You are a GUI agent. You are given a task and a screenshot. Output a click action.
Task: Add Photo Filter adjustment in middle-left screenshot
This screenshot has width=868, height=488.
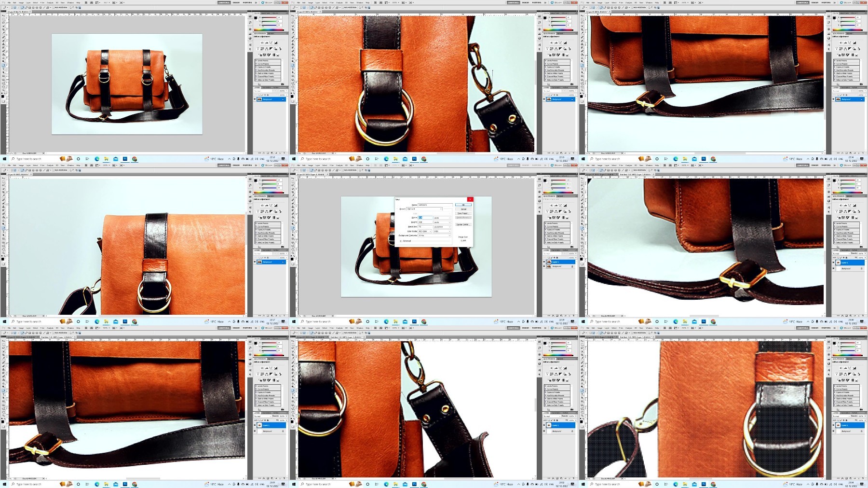[275, 211]
